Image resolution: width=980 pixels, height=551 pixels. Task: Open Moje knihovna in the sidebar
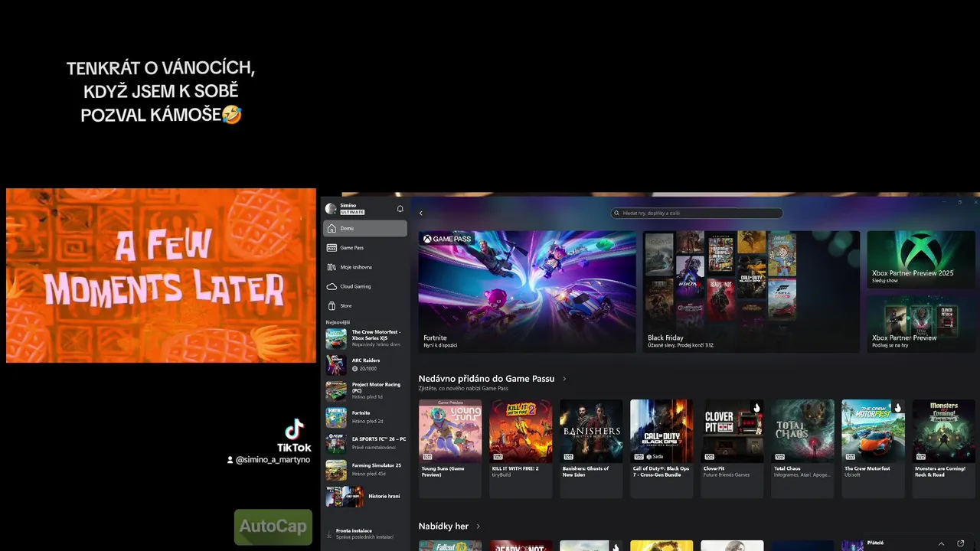tap(365, 267)
